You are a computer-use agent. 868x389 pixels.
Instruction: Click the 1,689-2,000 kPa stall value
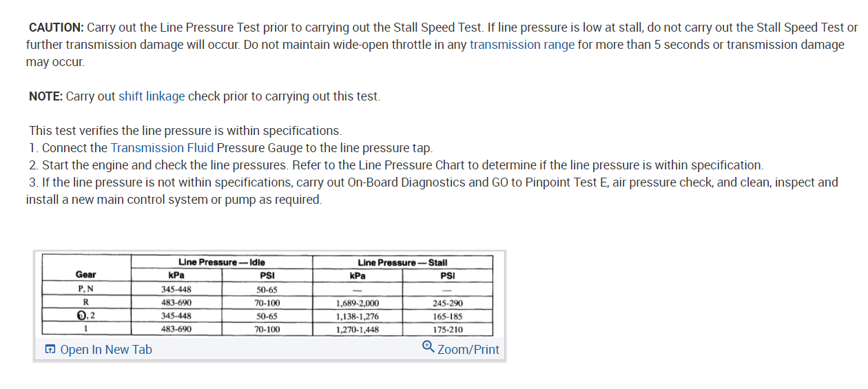[358, 304]
